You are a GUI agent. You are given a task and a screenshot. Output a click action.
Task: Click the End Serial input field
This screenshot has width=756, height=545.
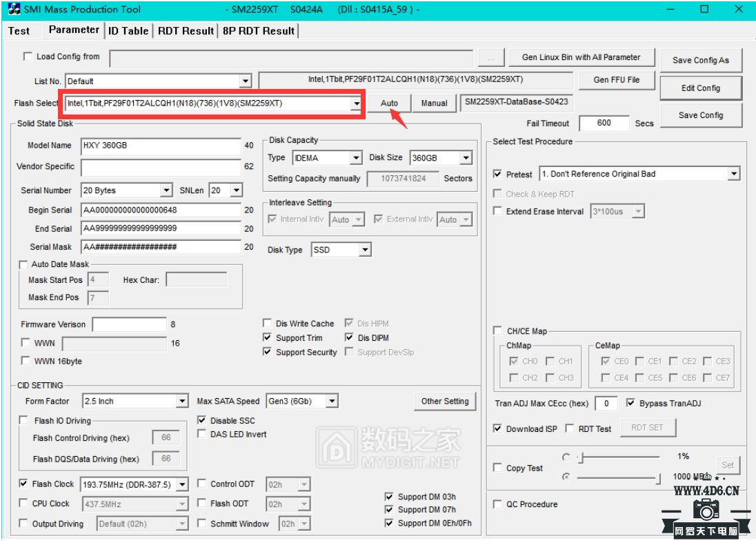tap(161, 228)
